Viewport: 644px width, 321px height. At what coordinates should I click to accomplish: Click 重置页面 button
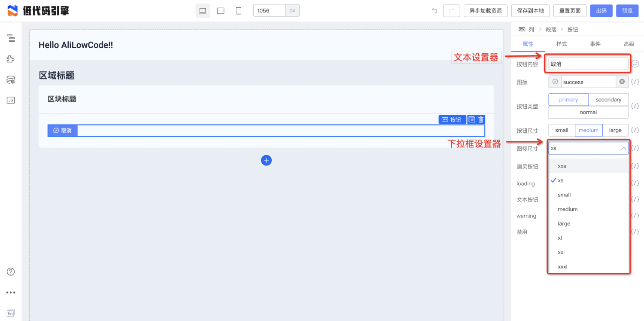tap(570, 11)
